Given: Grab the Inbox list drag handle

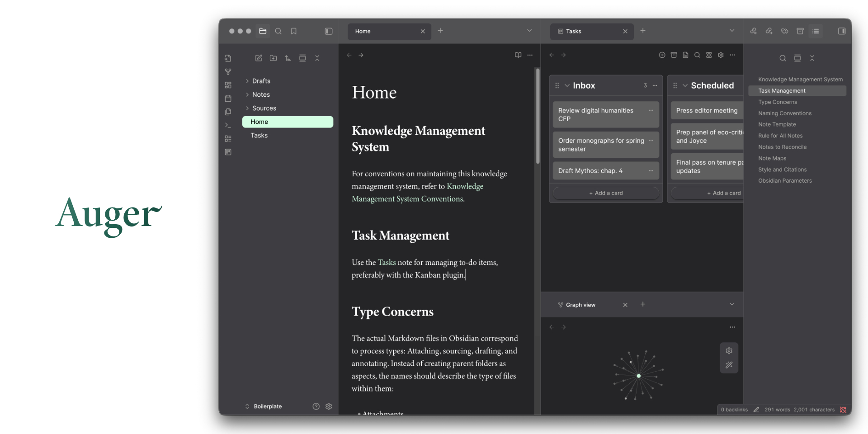Looking at the screenshot, I should (557, 85).
